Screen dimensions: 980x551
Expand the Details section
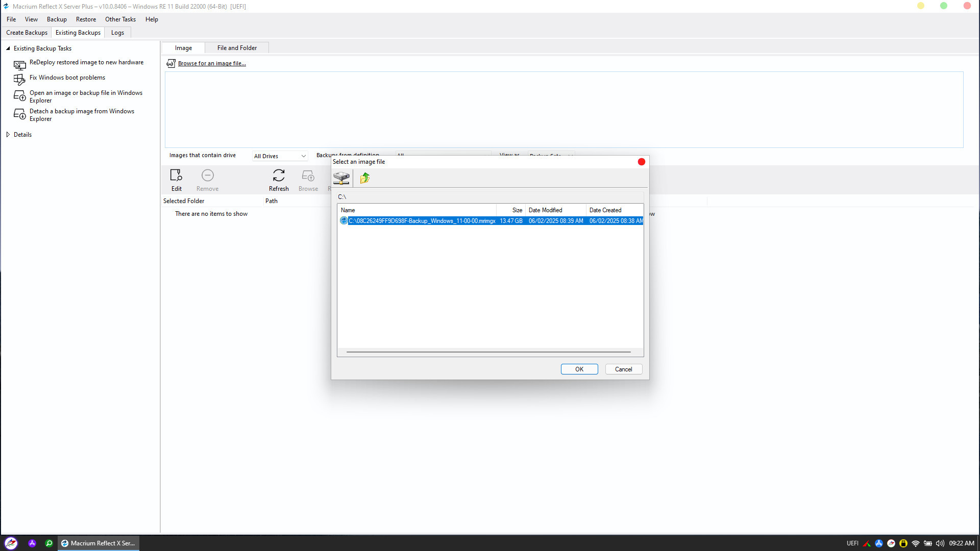click(x=8, y=135)
